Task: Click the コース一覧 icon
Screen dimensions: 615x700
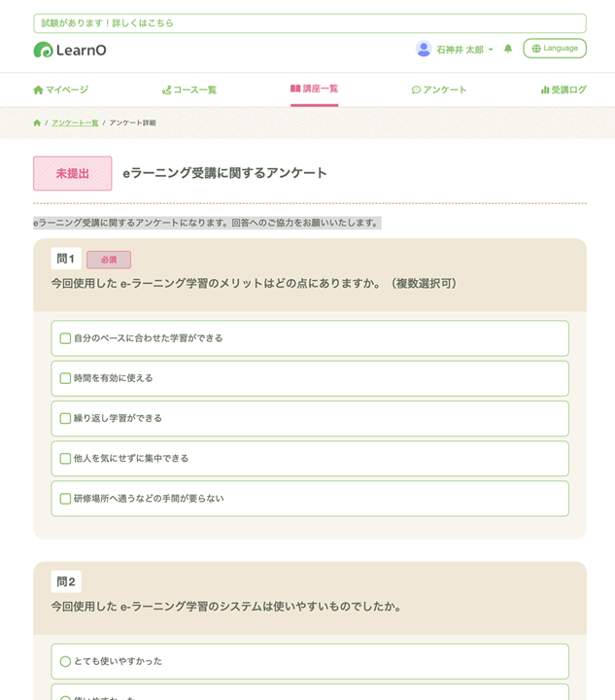Action: (166, 90)
